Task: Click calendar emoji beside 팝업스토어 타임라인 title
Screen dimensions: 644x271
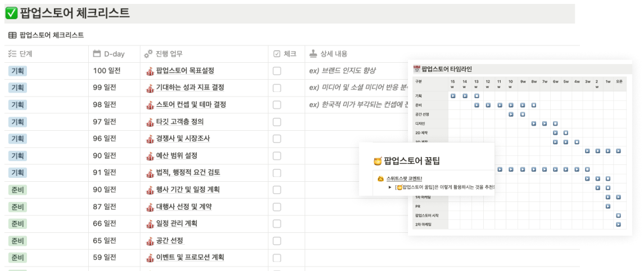Action: pos(417,69)
